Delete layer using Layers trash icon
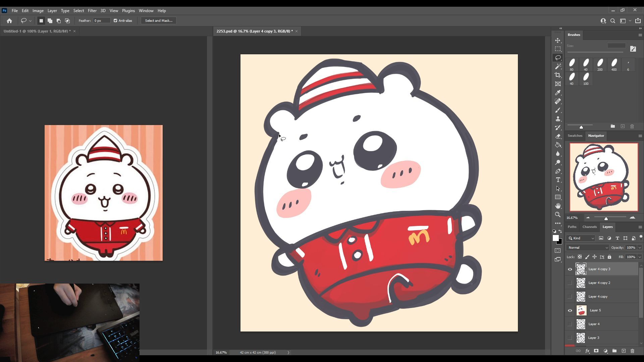The width and height of the screenshot is (644, 362). 632,351
